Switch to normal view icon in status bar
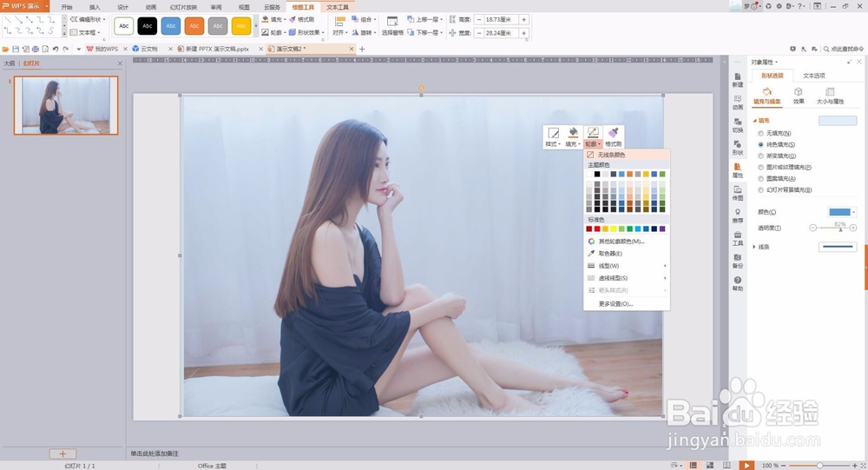The height and width of the screenshot is (470, 868). coord(693,466)
